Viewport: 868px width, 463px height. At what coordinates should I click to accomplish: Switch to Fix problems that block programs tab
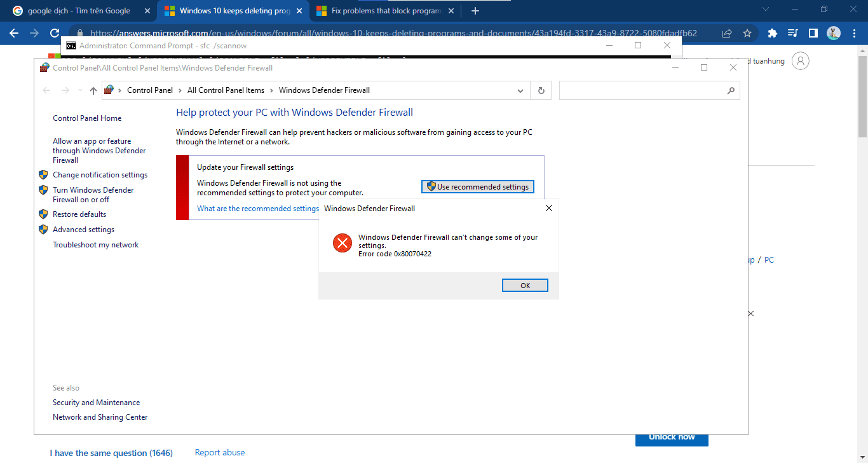click(x=386, y=11)
